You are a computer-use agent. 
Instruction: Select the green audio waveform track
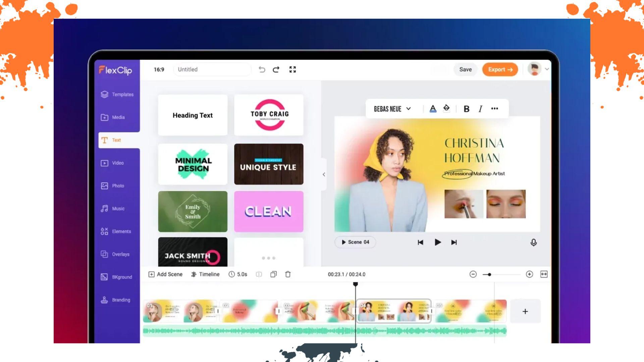325,331
